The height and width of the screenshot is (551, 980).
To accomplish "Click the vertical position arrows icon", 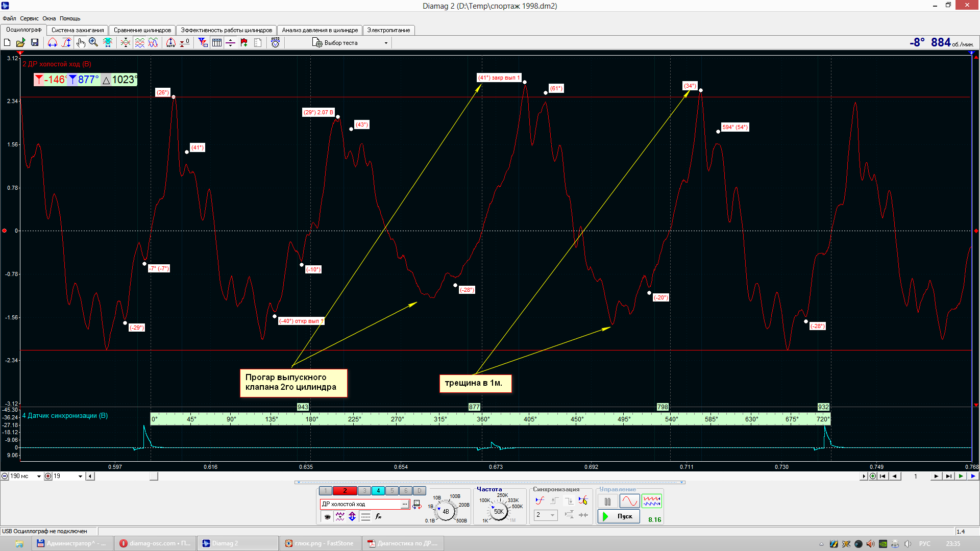I will (x=352, y=517).
